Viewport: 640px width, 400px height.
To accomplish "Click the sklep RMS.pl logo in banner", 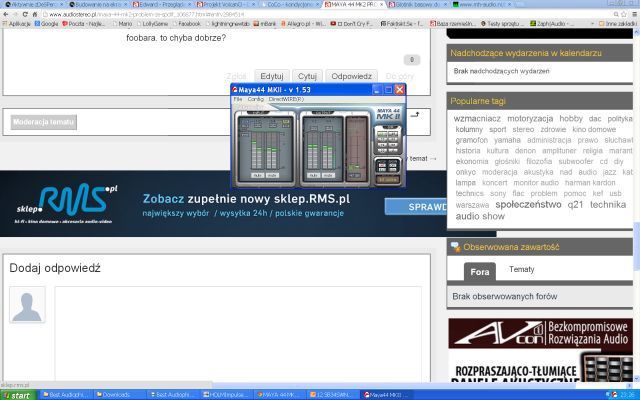I will [67, 203].
